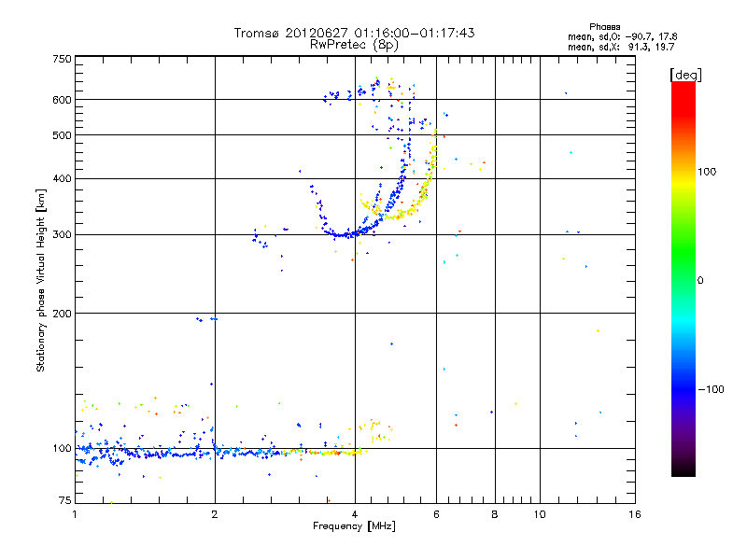Click the y-axis tick label '75'
Image resolution: width=747 pixels, height=560 pixels.
pyautogui.click(x=65, y=500)
